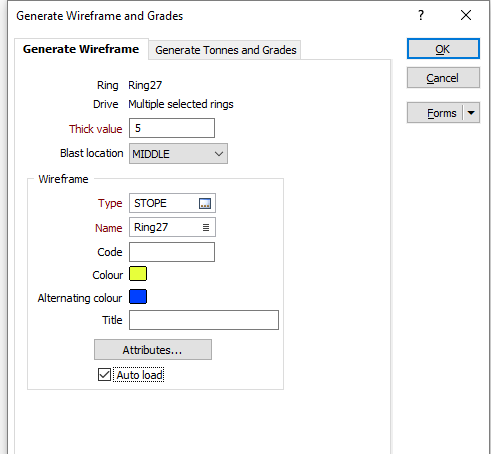Open the Attributes... button
Viewport: 491px width, 454px height.
coord(153,350)
